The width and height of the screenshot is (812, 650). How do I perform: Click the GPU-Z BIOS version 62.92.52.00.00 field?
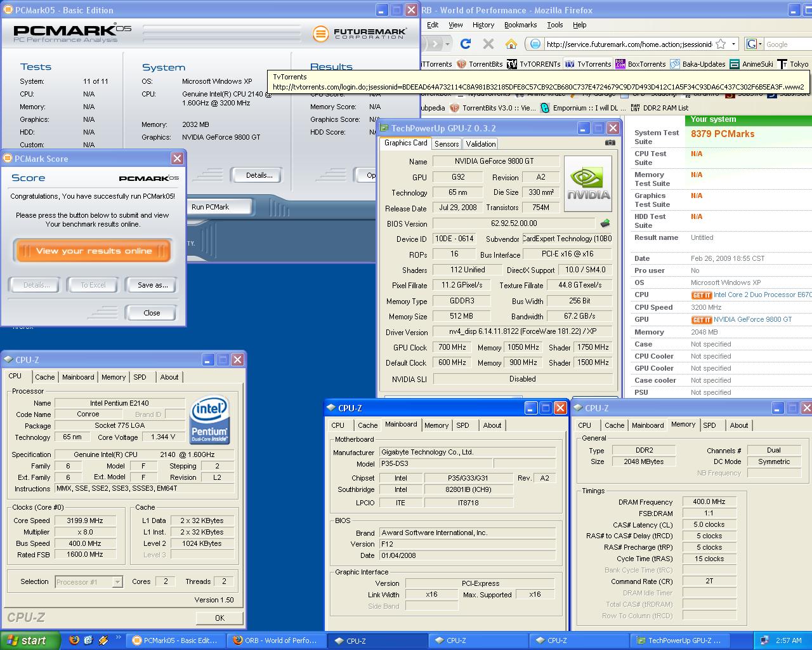coord(514,223)
